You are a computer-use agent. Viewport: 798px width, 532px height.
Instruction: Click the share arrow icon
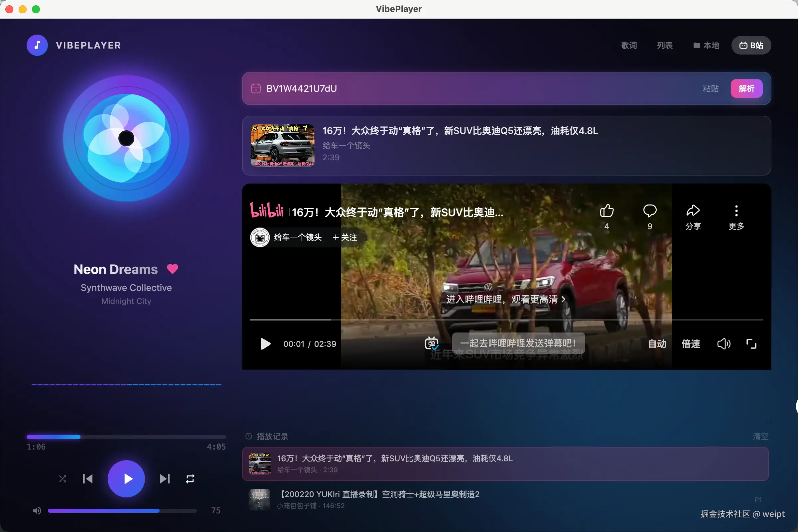pos(693,211)
